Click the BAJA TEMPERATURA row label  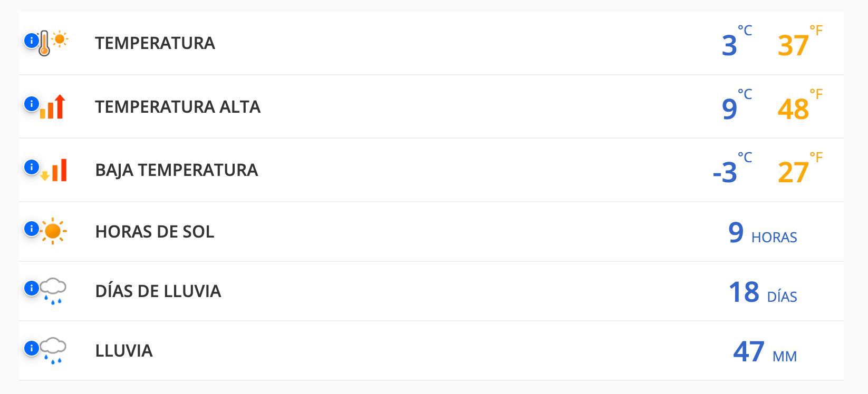[177, 170]
